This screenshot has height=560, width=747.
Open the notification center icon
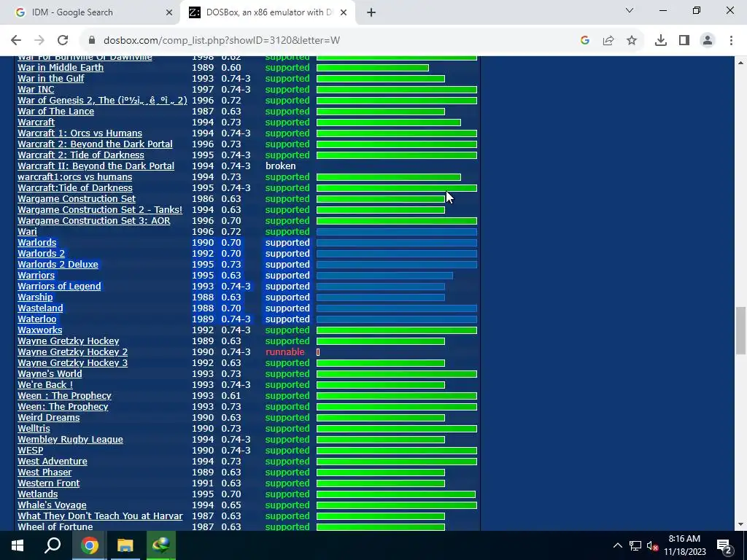click(x=724, y=545)
